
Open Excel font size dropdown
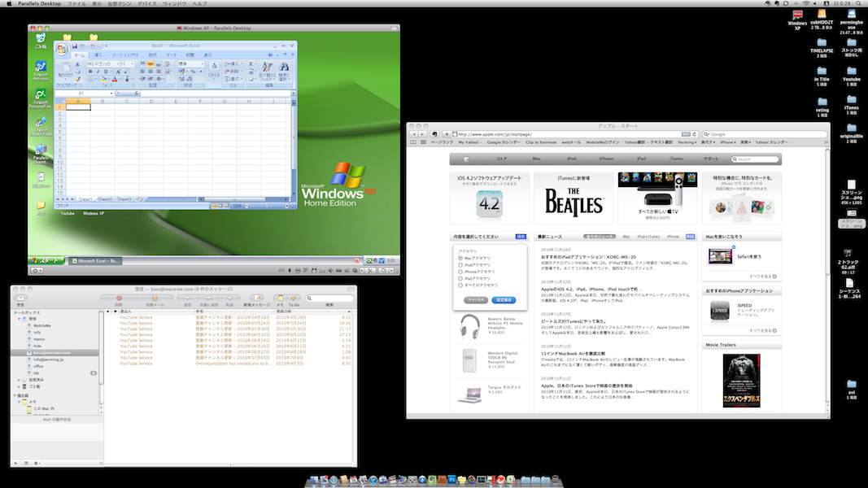[133, 64]
